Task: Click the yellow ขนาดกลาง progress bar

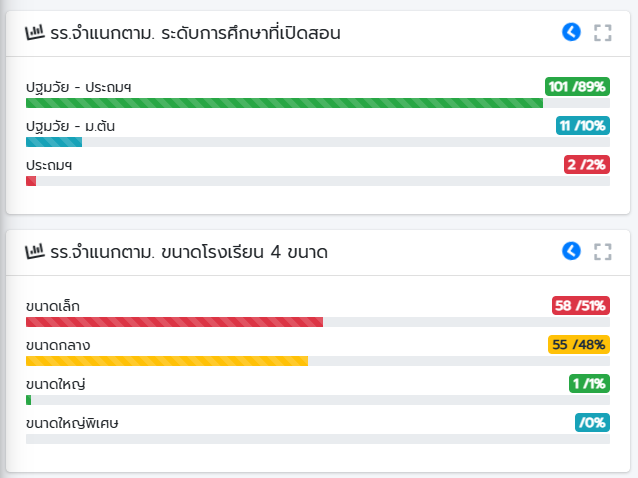Action: click(167, 361)
